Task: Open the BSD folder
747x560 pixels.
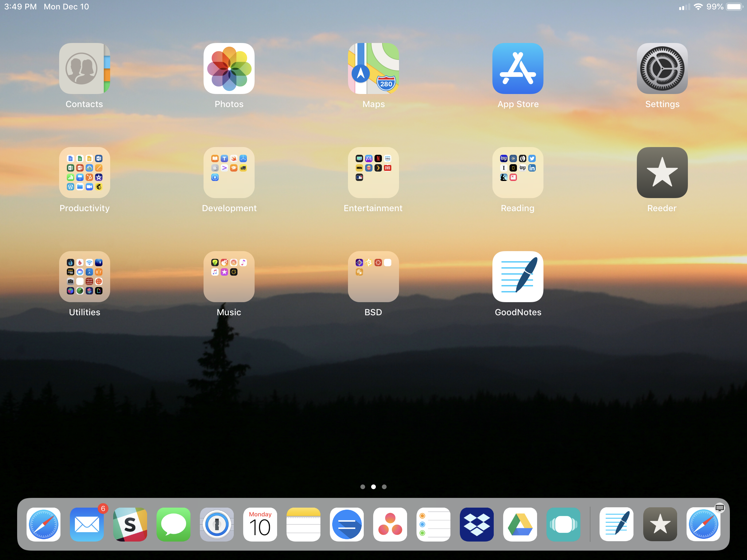Action: click(373, 276)
